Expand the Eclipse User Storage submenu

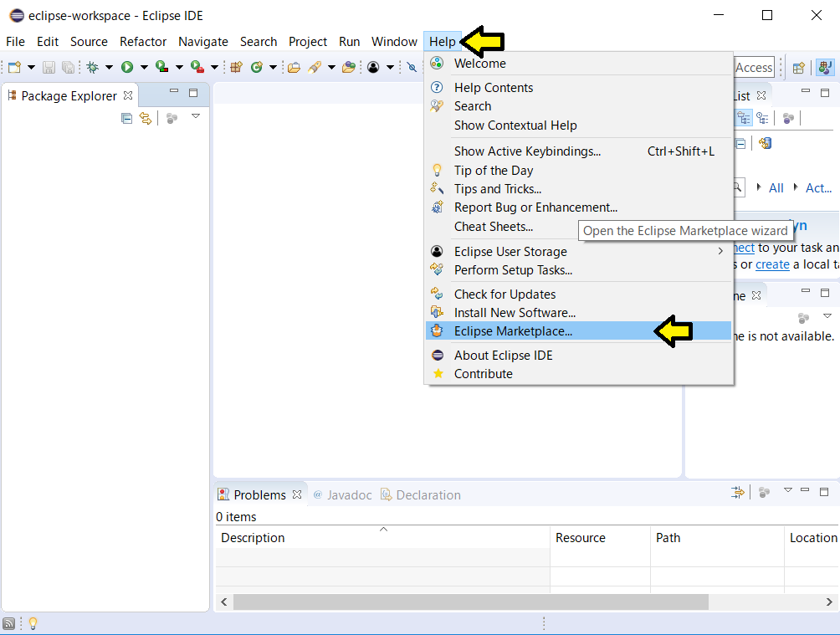pyautogui.click(x=720, y=251)
